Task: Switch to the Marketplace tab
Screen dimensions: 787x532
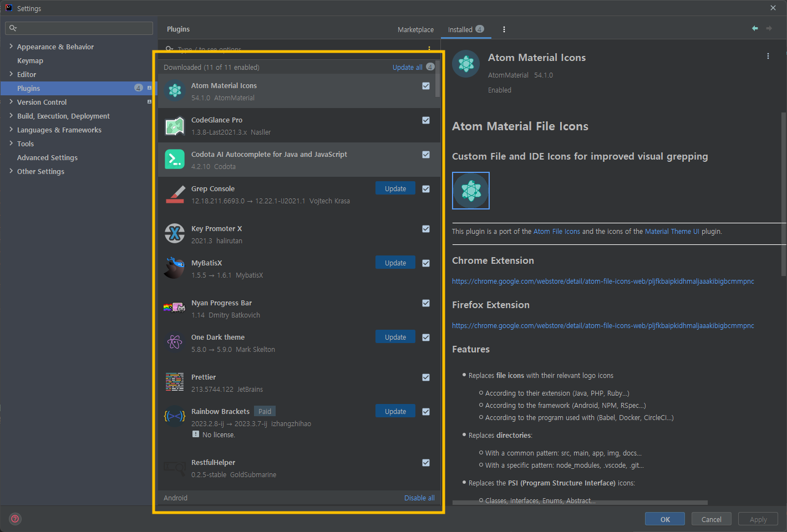Action: coord(415,30)
